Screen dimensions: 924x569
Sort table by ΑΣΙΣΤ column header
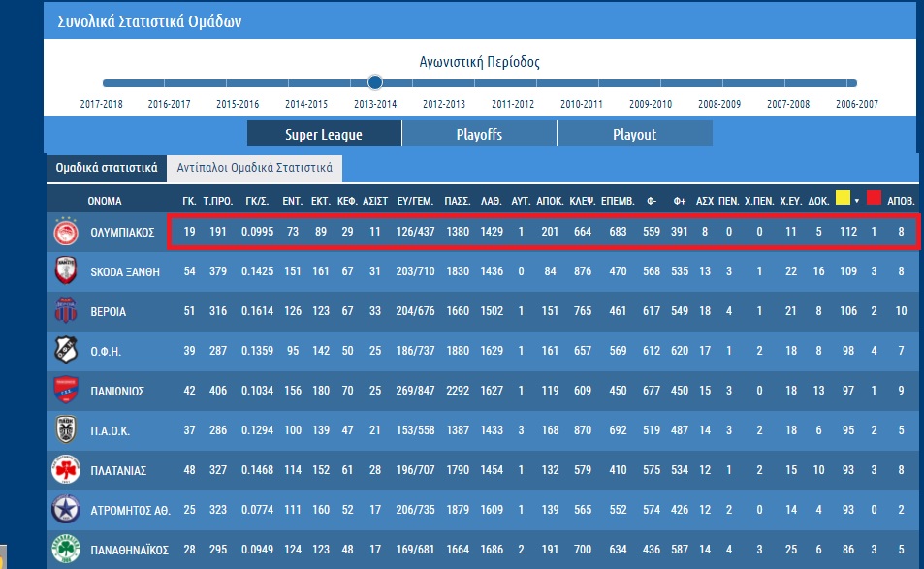[375, 201]
